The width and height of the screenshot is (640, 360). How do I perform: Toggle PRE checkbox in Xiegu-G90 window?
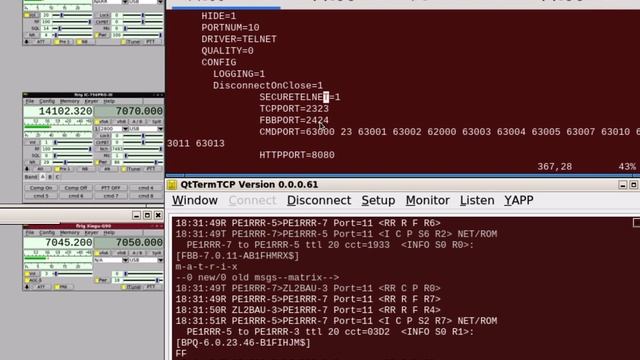[x=63, y=287]
